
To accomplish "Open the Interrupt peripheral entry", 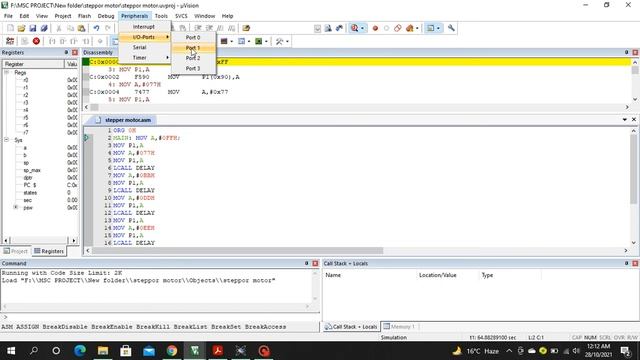I will coord(144,27).
